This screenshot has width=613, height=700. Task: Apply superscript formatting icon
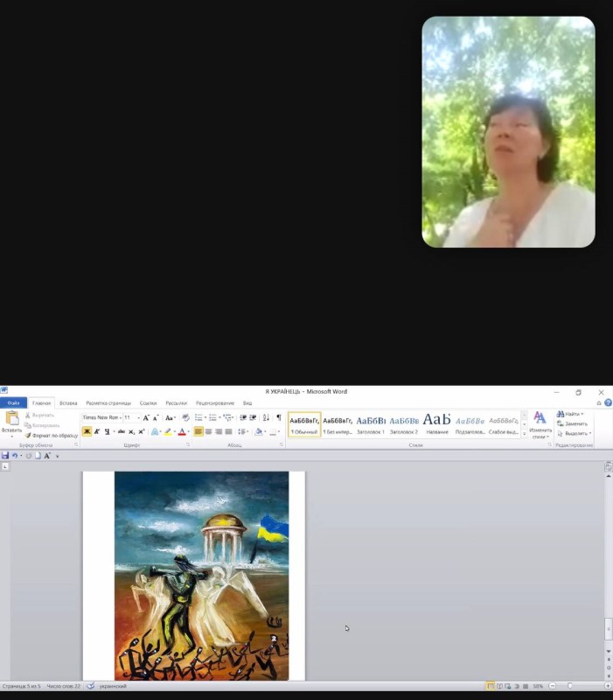[142, 431]
